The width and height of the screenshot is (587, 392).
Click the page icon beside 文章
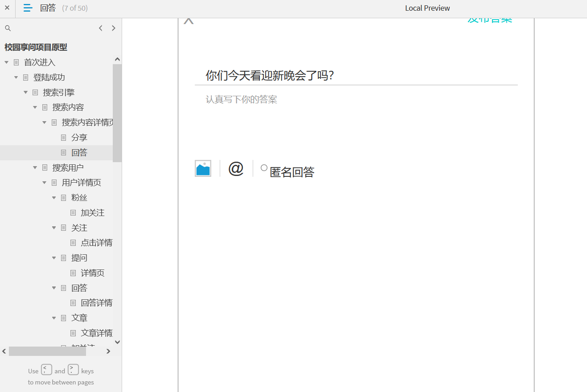(x=63, y=318)
